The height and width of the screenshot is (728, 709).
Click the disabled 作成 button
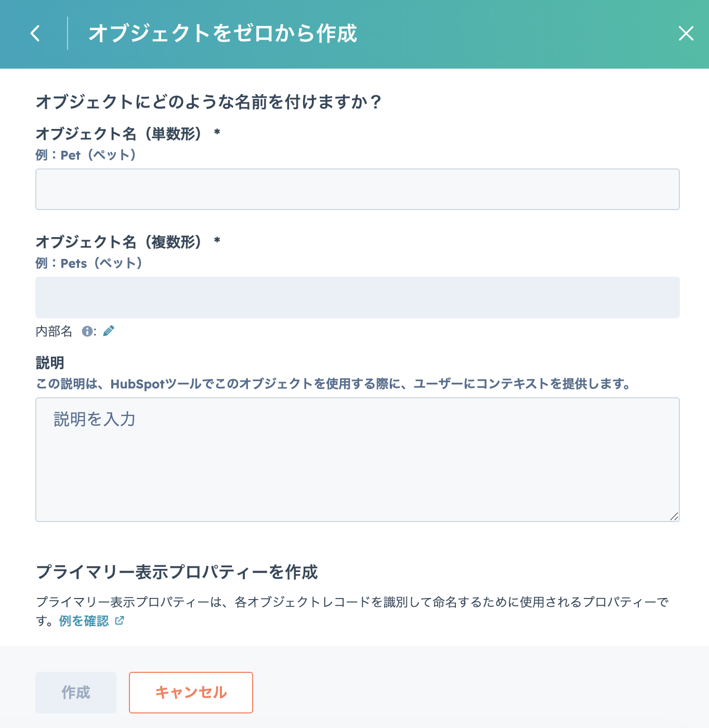[x=76, y=693]
